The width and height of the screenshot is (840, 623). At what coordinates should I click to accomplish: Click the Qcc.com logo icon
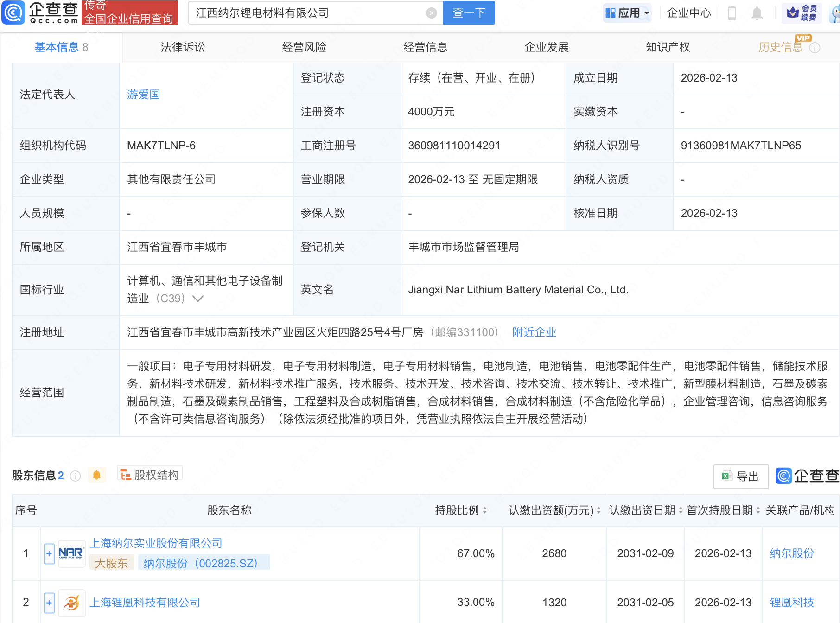coord(13,13)
